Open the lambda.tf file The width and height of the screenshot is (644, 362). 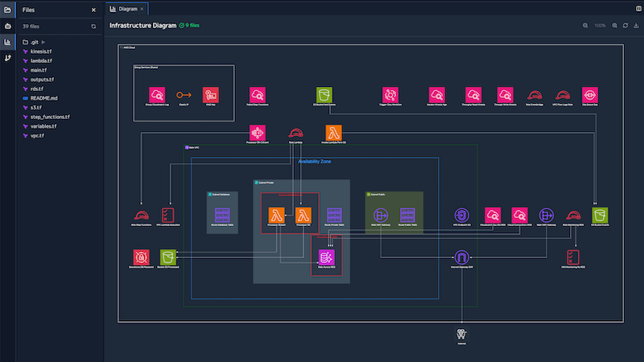(x=42, y=60)
